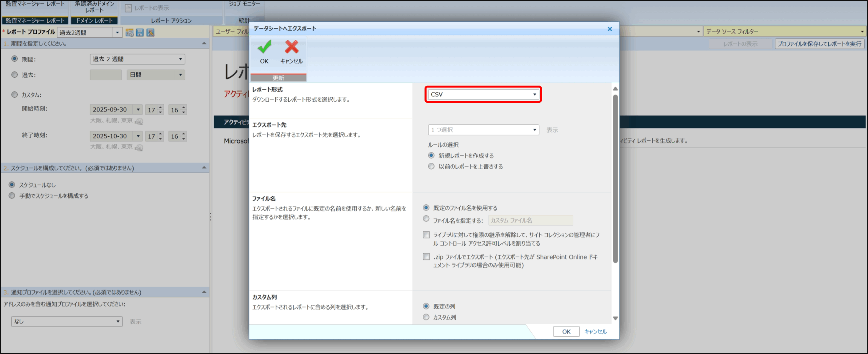Click the edit profile pencil icon
This screenshot has width=868, height=354.
[x=150, y=33]
